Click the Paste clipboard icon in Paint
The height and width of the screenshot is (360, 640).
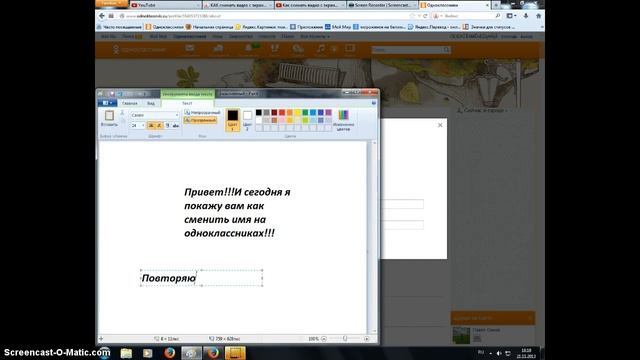(109, 116)
